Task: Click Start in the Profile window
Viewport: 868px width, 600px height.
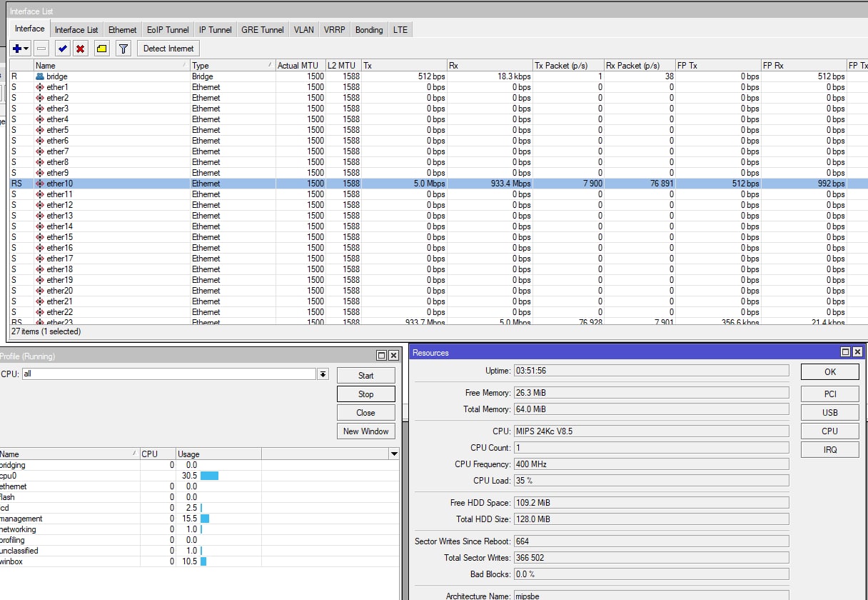Action: [x=365, y=376]
